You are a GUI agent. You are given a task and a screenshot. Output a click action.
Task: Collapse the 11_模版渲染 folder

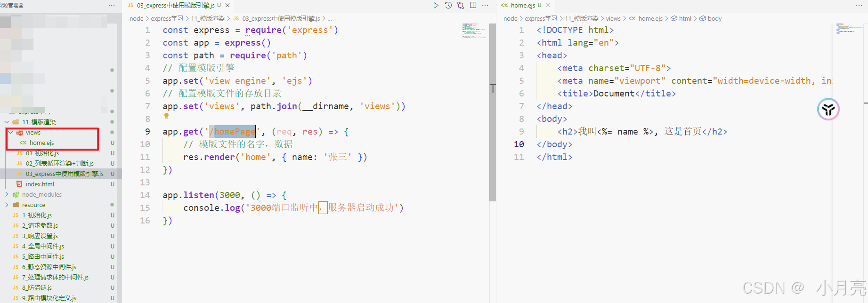(x=7, y=122)
